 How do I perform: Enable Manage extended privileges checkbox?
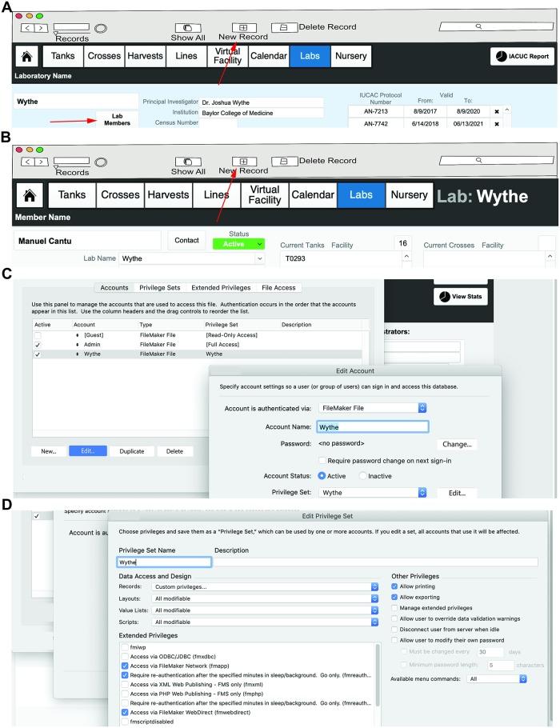[394, 608]
